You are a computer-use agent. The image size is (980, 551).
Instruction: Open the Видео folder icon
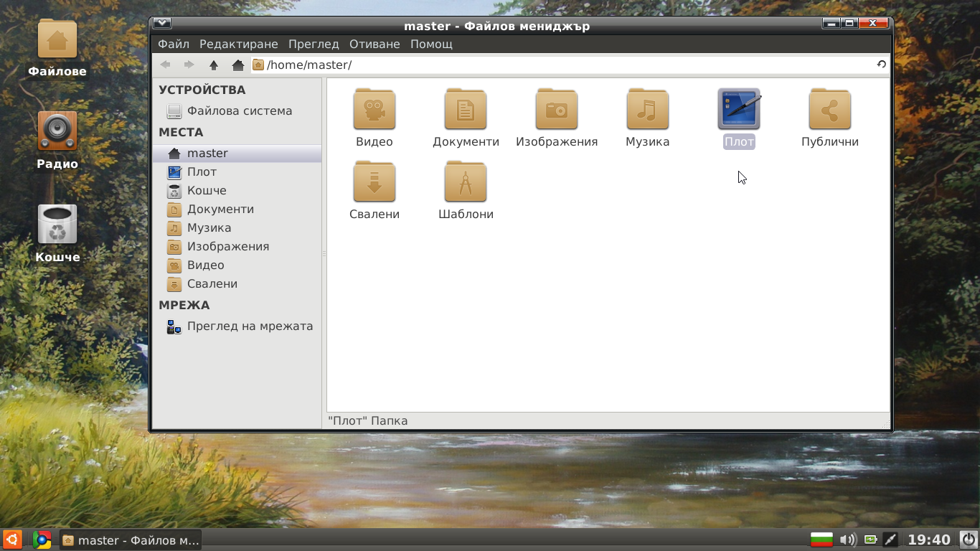pyautogui.click(x=374, y=110)
